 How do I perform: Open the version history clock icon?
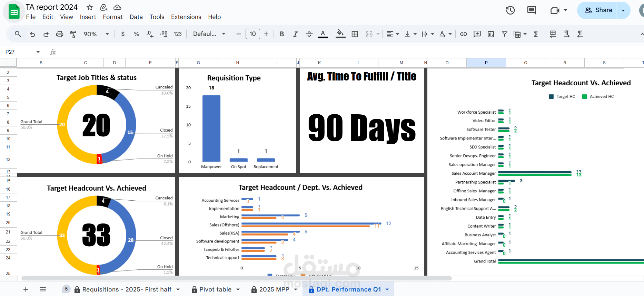511,10
